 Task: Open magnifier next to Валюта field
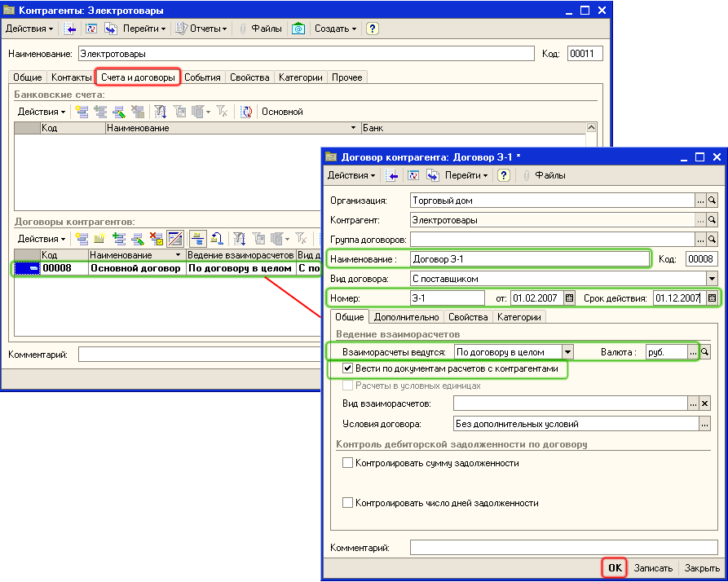(705, 352)
